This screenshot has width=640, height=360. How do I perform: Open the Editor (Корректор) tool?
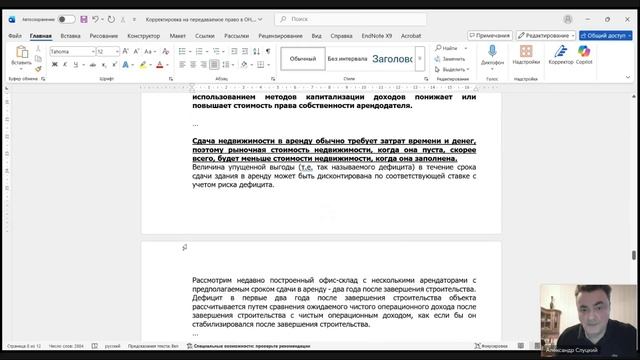(561, 55)
